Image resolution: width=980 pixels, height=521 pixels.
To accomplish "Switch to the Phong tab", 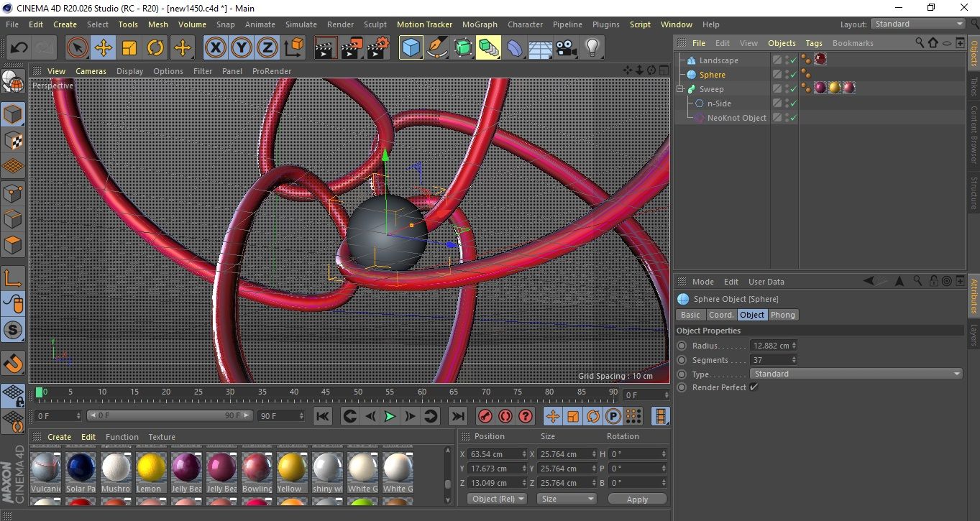I will click(x=783, y=315).
